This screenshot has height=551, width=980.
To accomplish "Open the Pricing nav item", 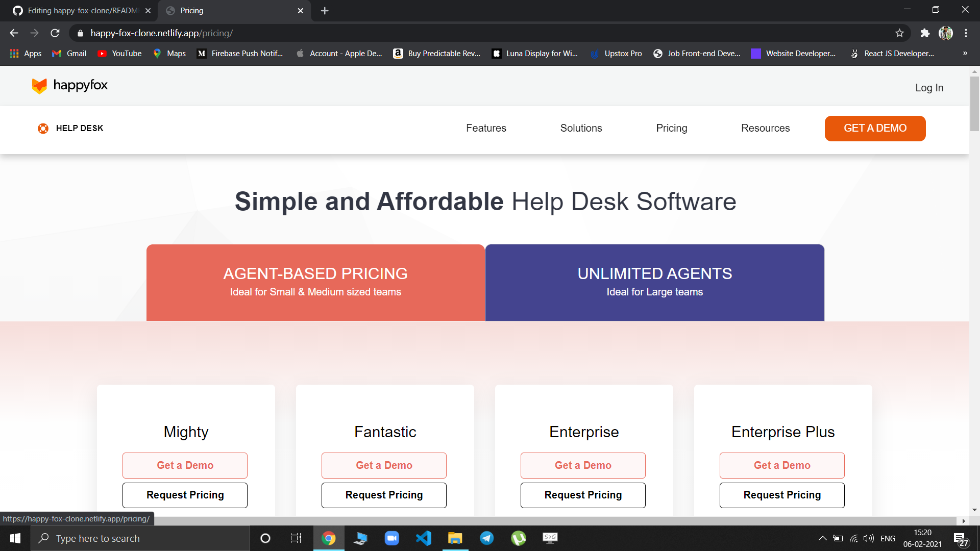I will 672,129.
